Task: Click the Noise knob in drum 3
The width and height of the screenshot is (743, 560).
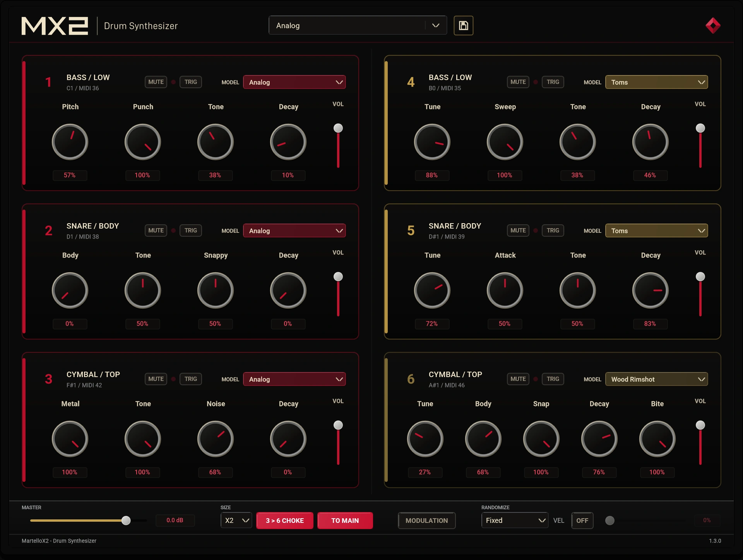Action: [x=216, y=439]
